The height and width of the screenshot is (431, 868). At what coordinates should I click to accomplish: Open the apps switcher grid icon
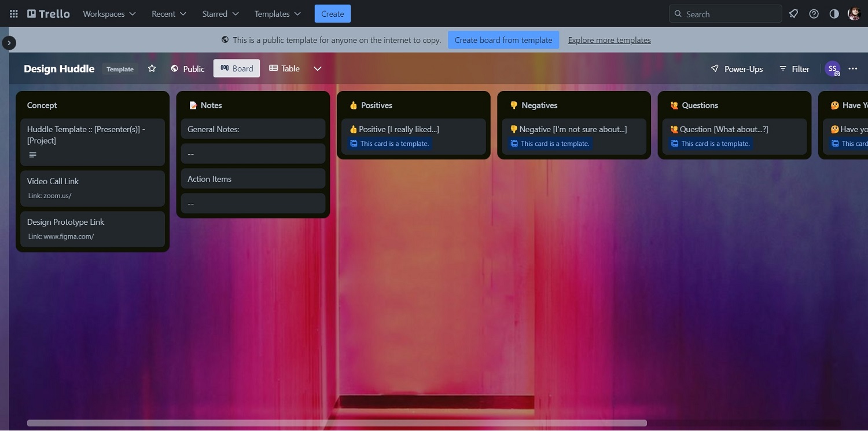pyautogui.click(x=13, y=13)
